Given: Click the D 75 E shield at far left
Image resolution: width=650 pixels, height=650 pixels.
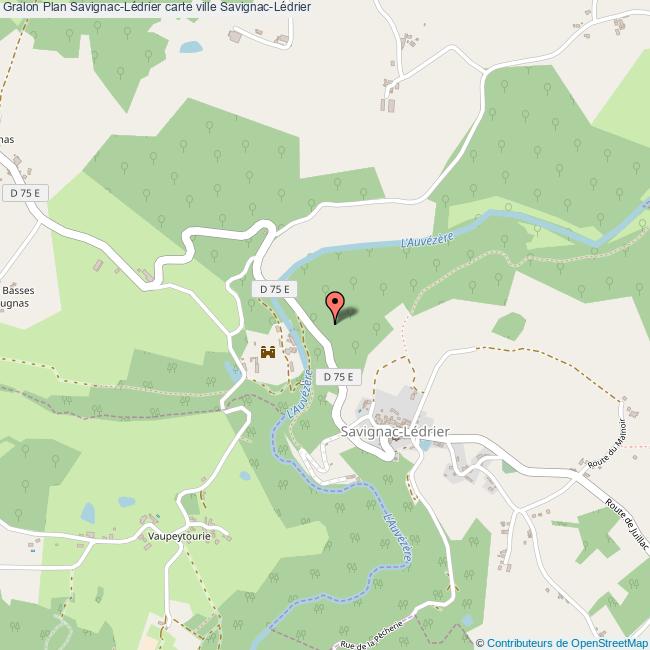Looking at the screenshot, I should 25,193.
